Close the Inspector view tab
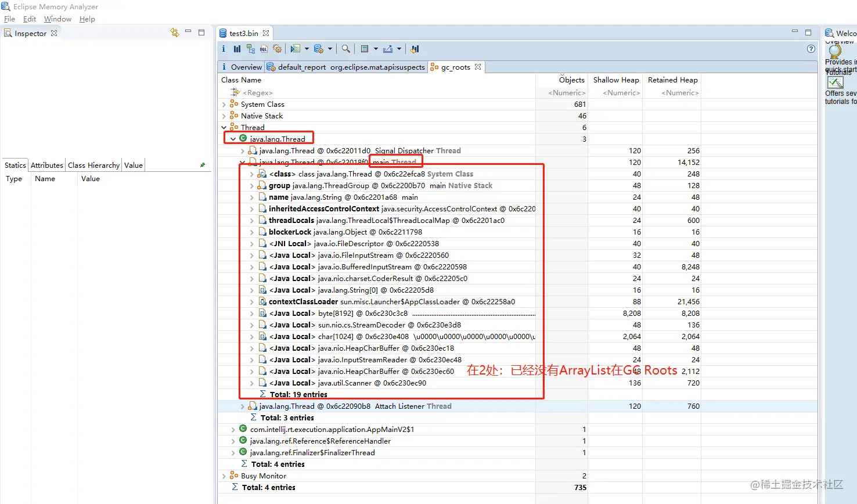The width and height of the screenshot is (857, 504). click(54, 33)
